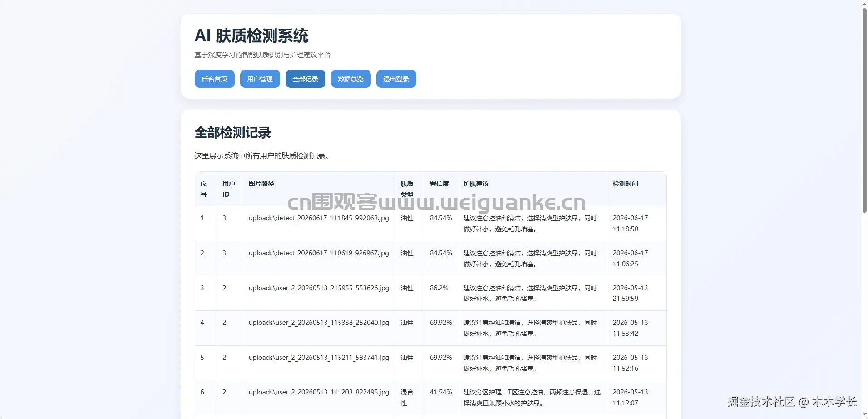Click the 图片路径 column header
This screenshot has height=419, width=868.
tap(261, 184)
